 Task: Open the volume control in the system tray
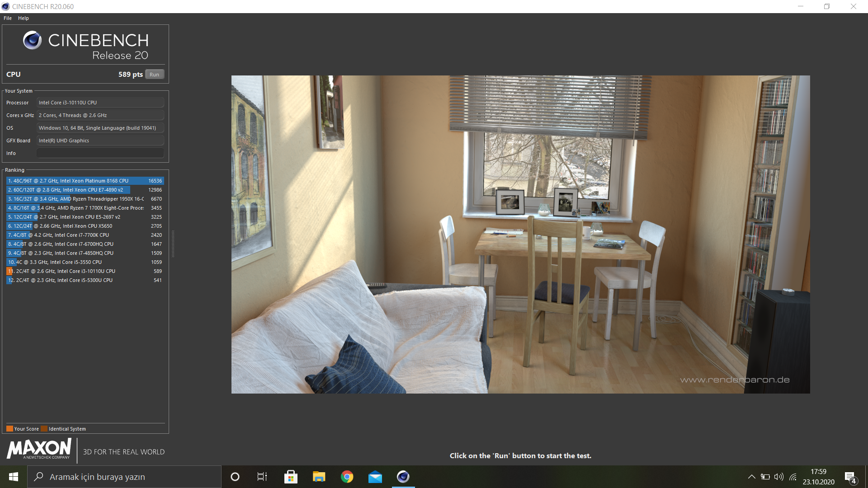[x=778, y=477]
